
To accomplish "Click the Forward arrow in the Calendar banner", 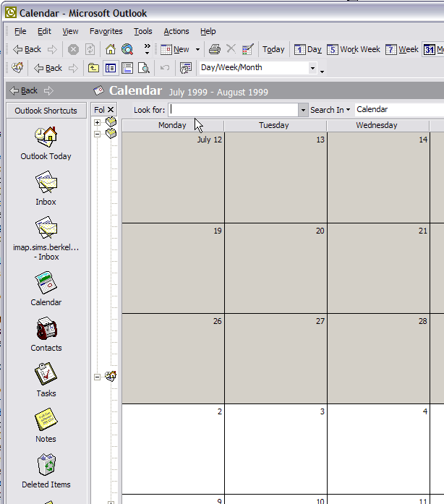I will (48, 90).
